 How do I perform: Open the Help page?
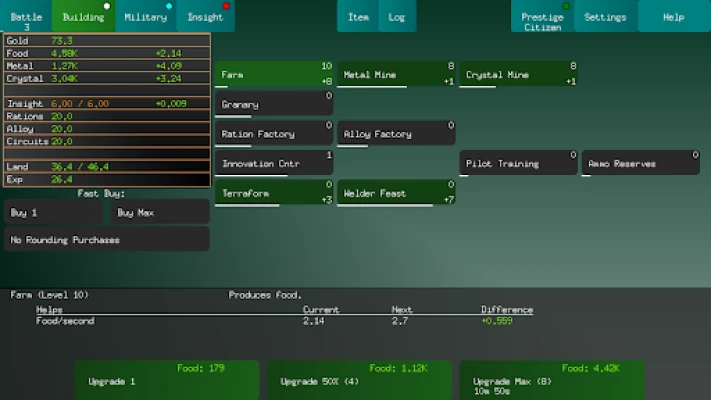pos(673,17)
